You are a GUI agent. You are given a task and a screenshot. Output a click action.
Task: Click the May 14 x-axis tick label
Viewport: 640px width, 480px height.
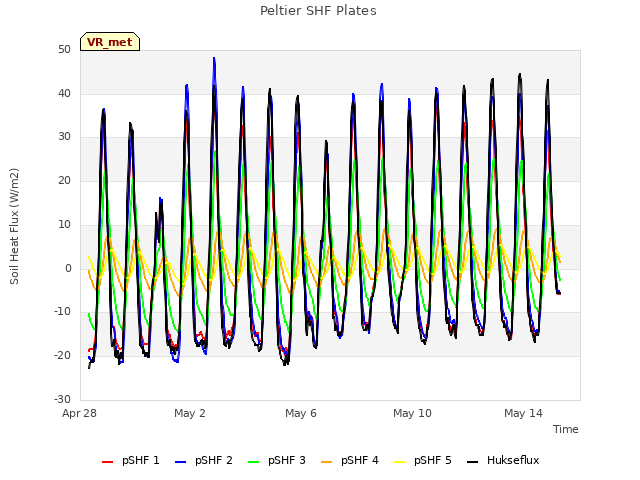[523, 413]
